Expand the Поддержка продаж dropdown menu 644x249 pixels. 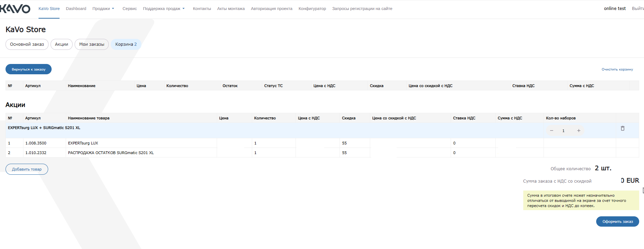point(164,9)
